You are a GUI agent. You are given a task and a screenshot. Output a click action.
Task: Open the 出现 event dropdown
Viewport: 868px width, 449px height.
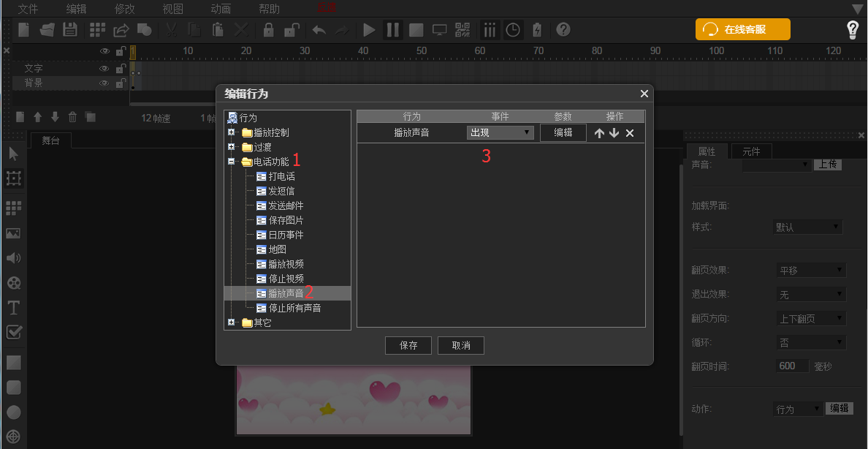500,132
